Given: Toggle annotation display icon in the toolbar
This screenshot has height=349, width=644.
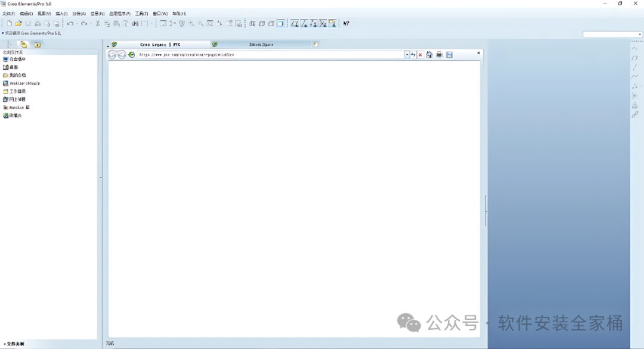Looking at the screenshot, I should tap(332, 23).
